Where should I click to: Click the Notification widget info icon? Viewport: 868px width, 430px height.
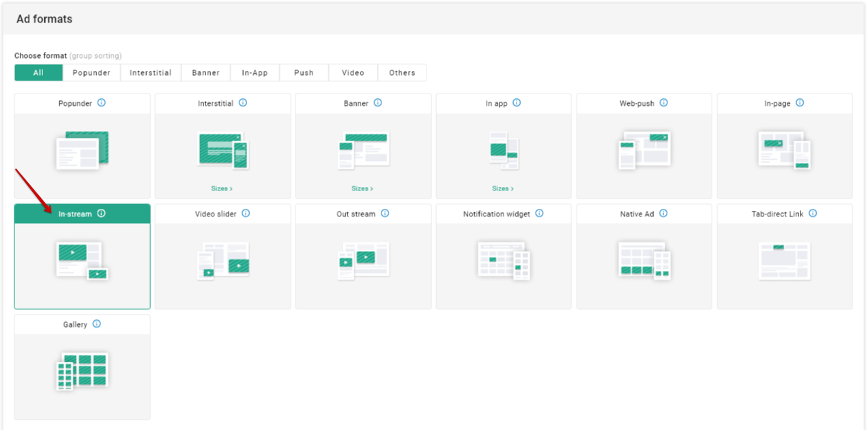click(539, 214)
